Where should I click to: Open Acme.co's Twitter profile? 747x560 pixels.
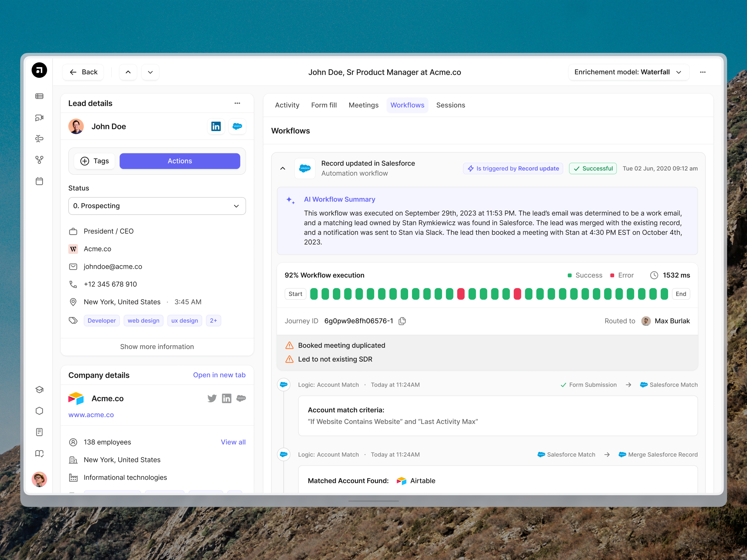(212, 398)
